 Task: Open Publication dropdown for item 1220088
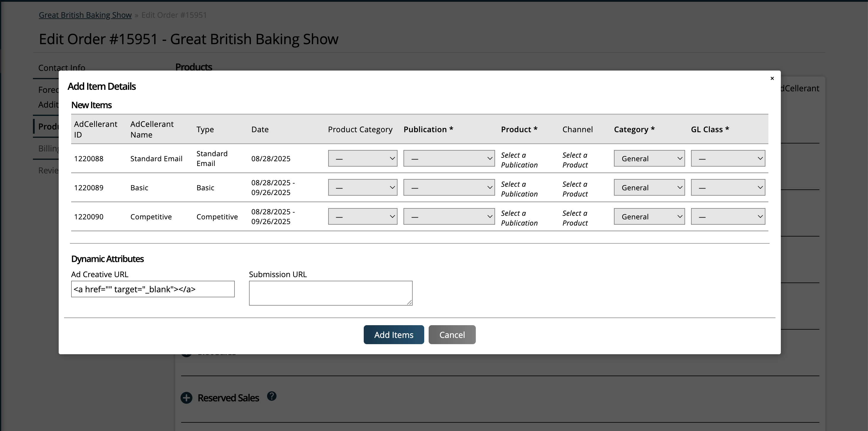(x=449, y=158)
